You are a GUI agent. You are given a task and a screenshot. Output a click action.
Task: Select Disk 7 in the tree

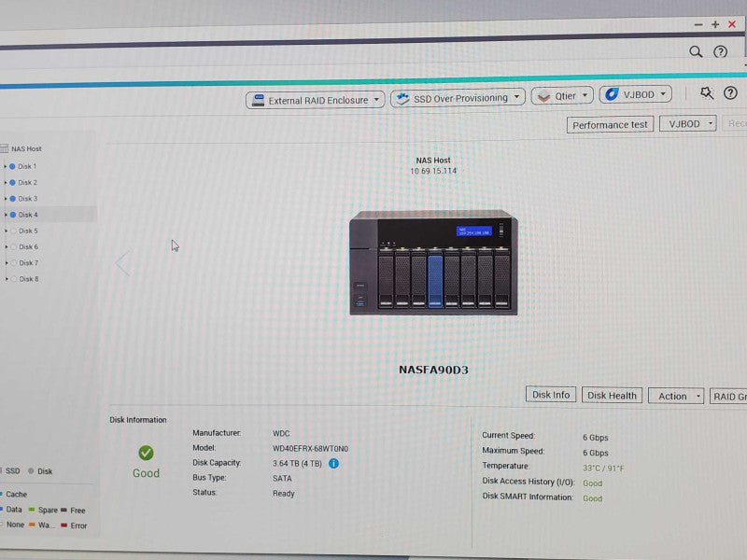pos(29,263)
